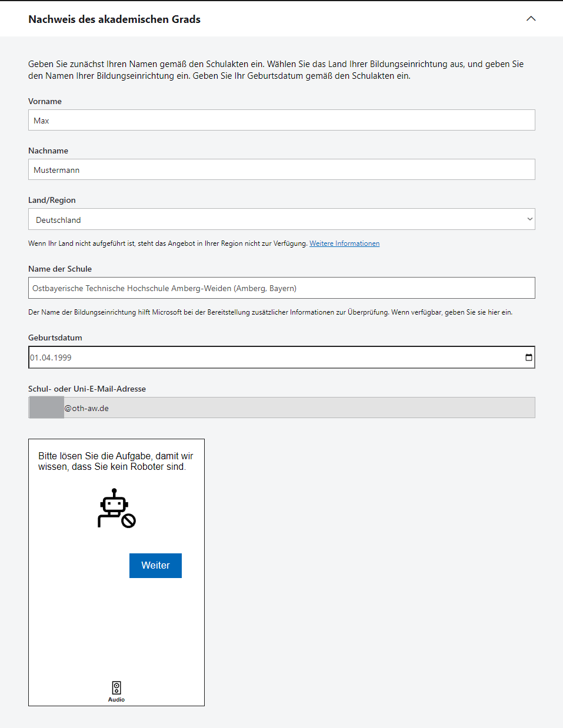Click the Land/Region dropdown arrow
The image size is (563, 728).
pos(529,219)
